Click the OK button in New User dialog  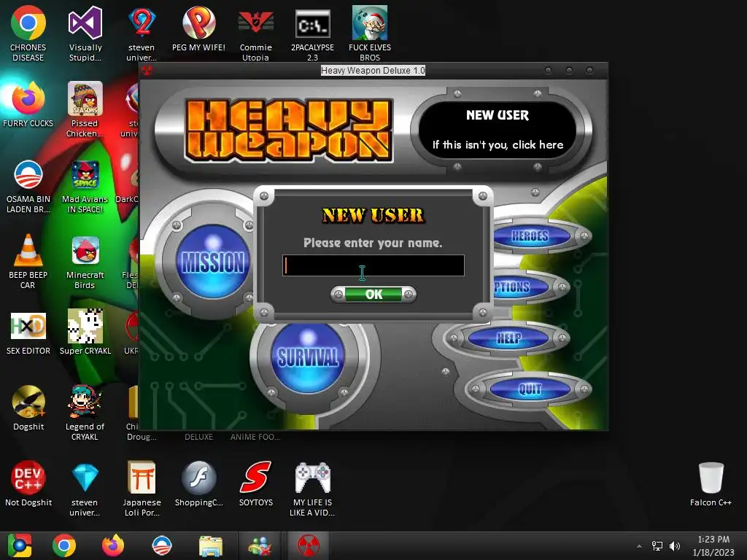[x=373, y=295]
